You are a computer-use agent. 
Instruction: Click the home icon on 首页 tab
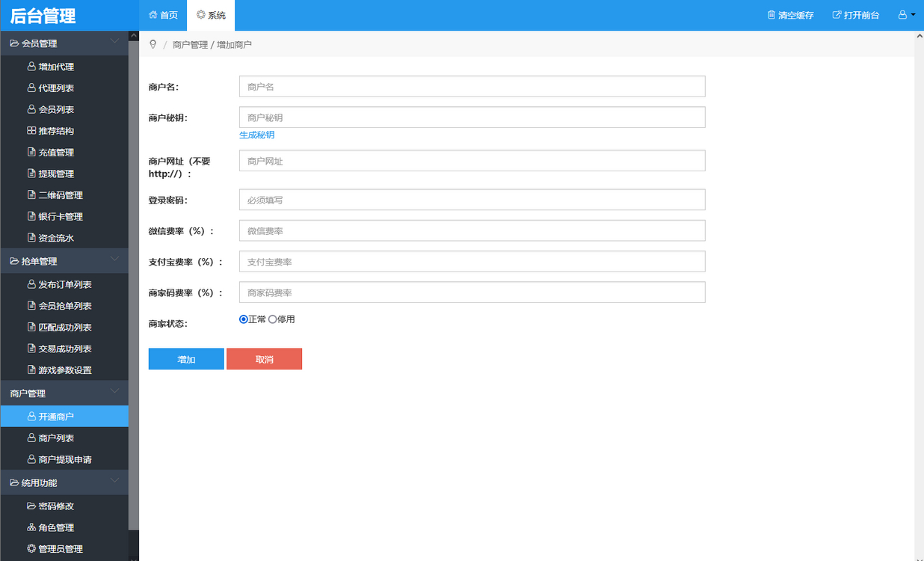(x=153, y=15)
